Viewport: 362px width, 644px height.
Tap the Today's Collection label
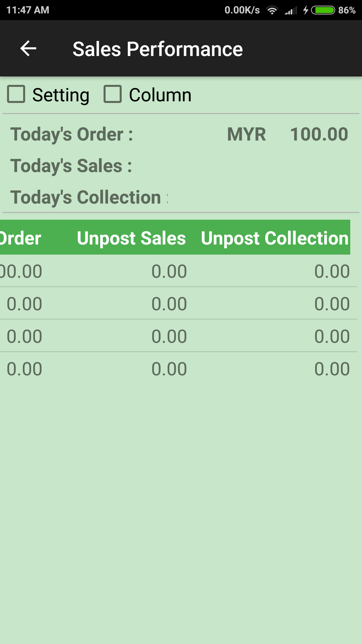tap(87, 197)
